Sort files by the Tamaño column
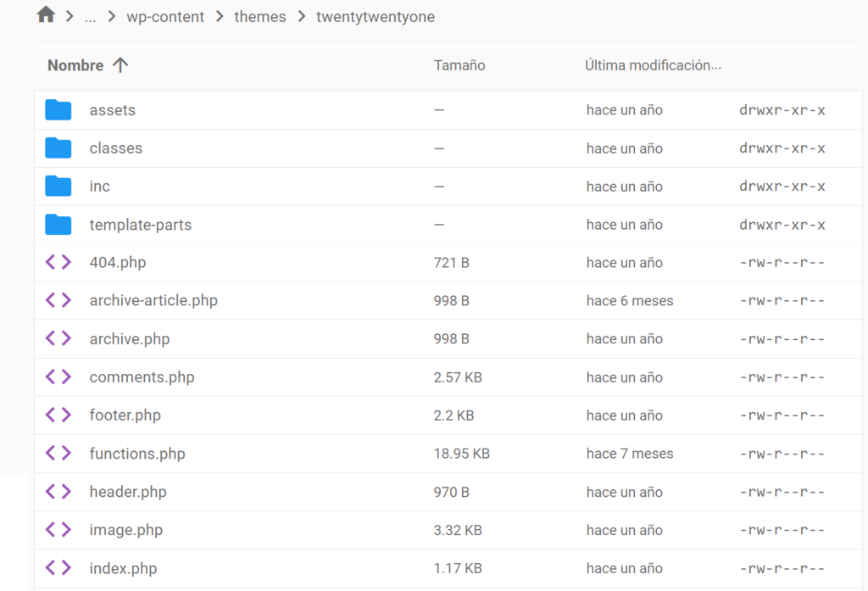The image size is (868, 591). click(x=459, y=64)
